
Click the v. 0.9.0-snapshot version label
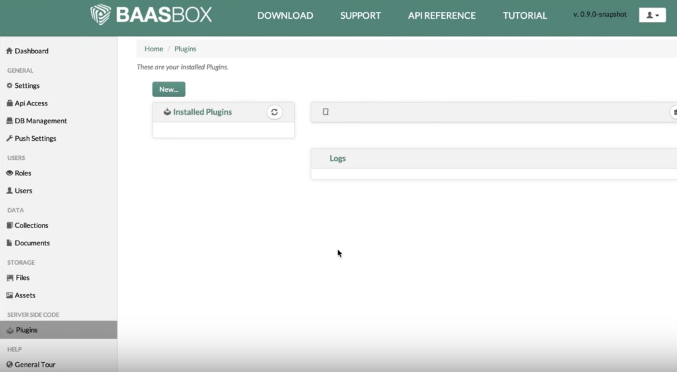pyautogui.click(x=600, y=14)
